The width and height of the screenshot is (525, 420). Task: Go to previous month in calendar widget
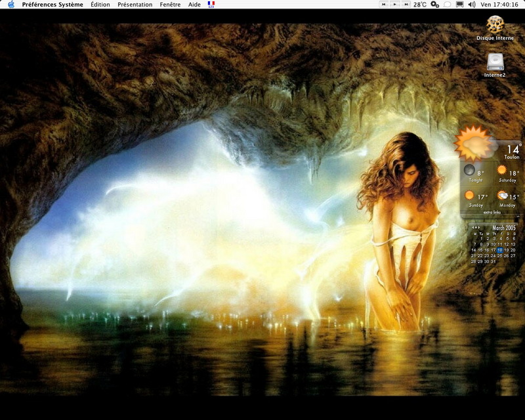pos(472,228)
